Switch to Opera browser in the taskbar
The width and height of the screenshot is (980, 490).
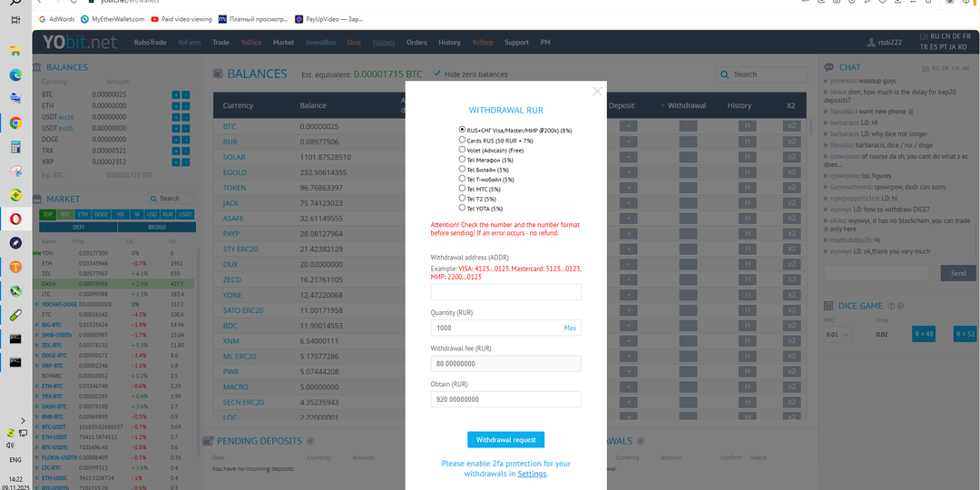coord(15,219)
